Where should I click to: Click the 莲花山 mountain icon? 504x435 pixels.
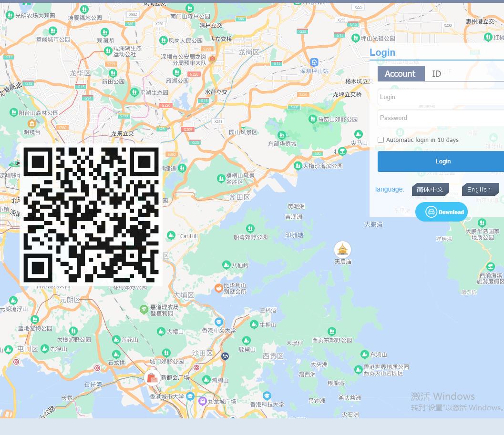116,339
